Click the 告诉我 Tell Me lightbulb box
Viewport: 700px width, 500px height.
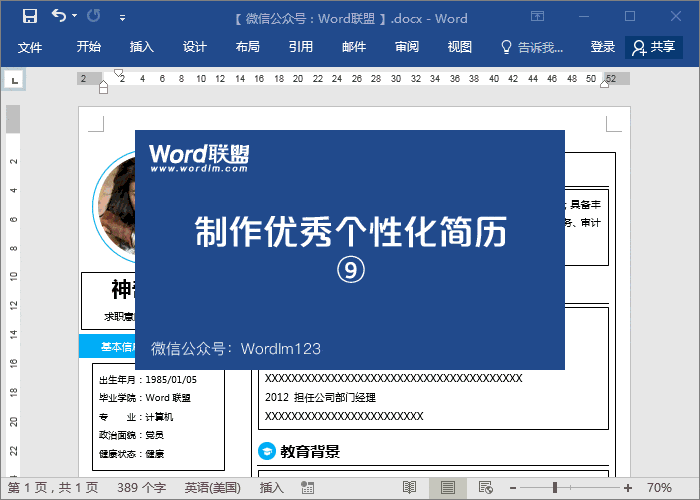pyautogui.click(x=532, y=47)
